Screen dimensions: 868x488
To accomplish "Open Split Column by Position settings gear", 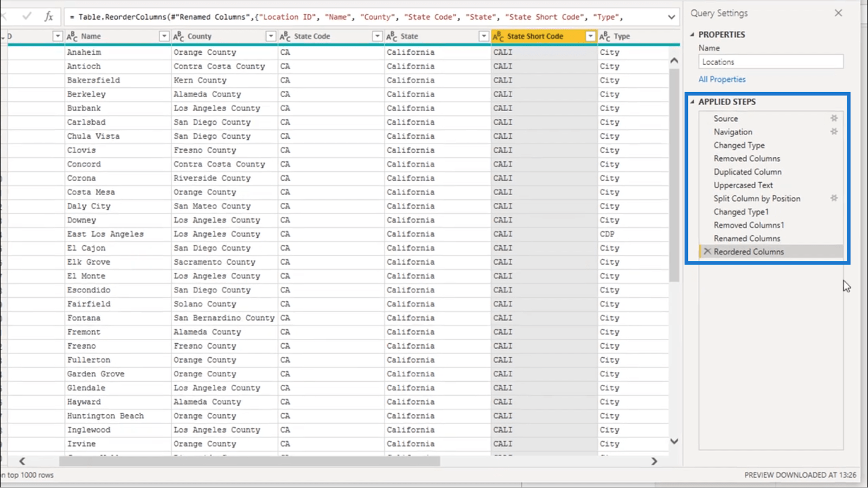I will [834, 198].
